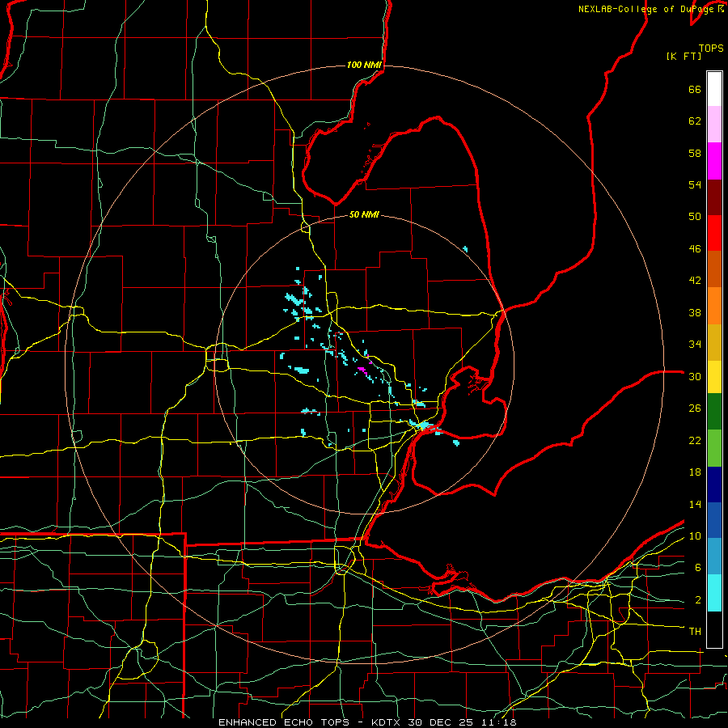
Task: Click the light pink legend swatch
Action: [714, 125]
